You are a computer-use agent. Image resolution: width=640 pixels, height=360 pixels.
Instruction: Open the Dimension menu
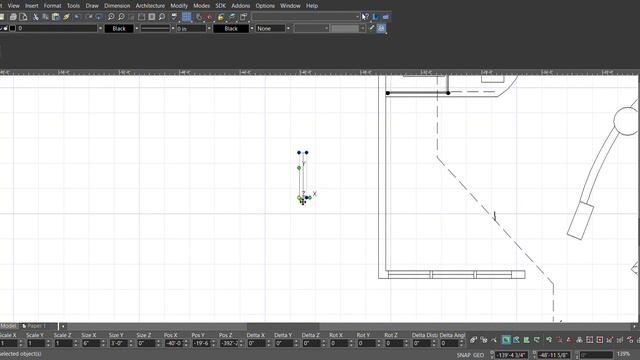pyautogui.click(x=117, y=6)
